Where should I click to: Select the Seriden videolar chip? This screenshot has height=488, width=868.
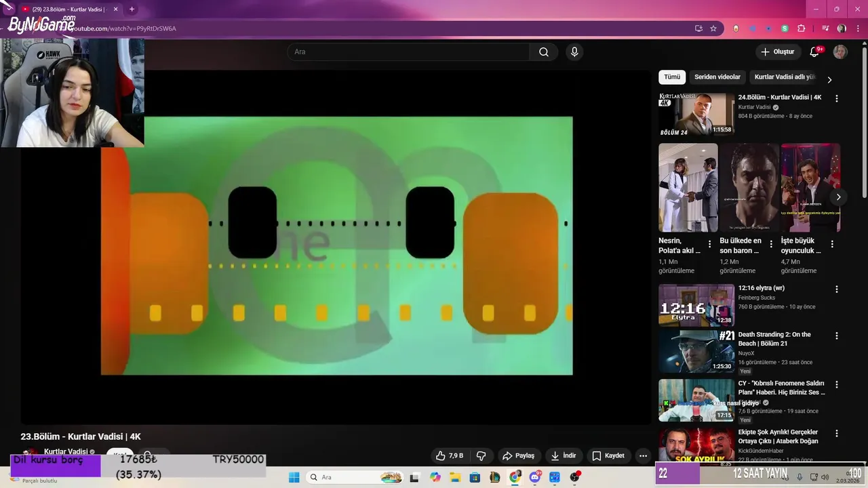pos(717,77)
